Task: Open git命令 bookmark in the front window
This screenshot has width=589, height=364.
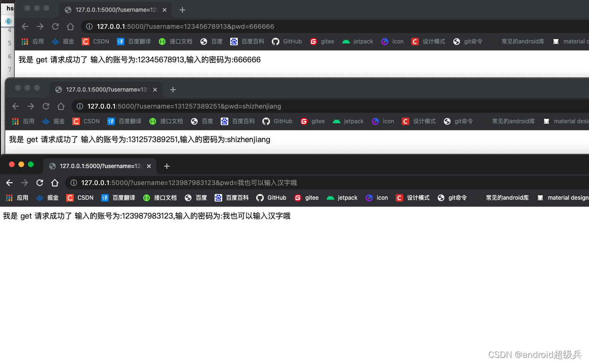Action: [x=452, y=198]
